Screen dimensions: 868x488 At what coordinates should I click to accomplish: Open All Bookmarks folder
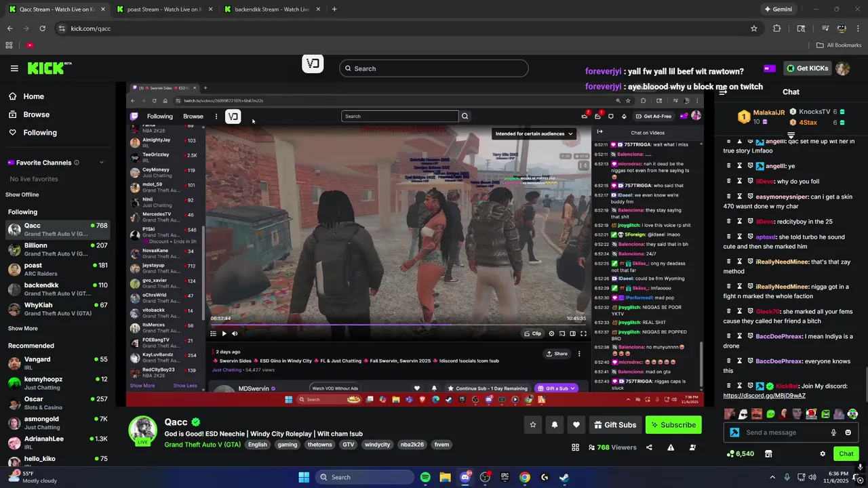[x=839, y=45]
